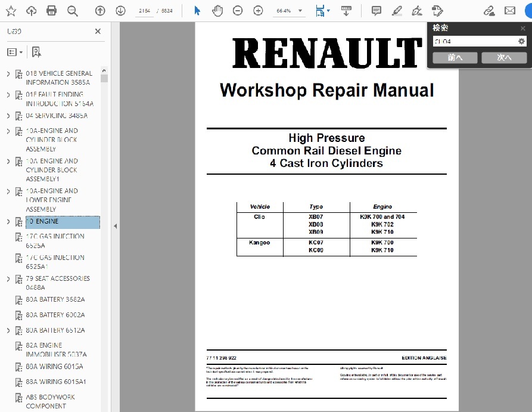Click the star favorite icon in toolbar
532x412 pixels.
click(11, 11)
